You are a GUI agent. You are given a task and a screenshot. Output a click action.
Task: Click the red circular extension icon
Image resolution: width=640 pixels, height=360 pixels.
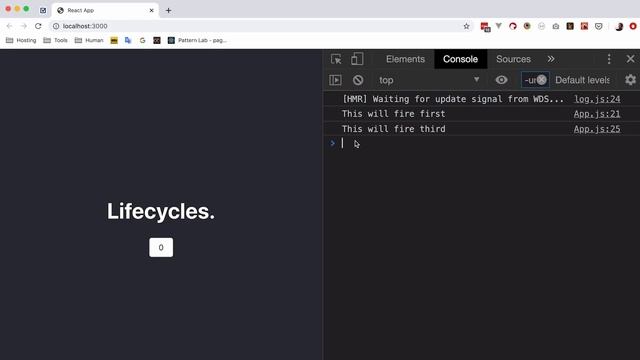click(x=513, y=26)
